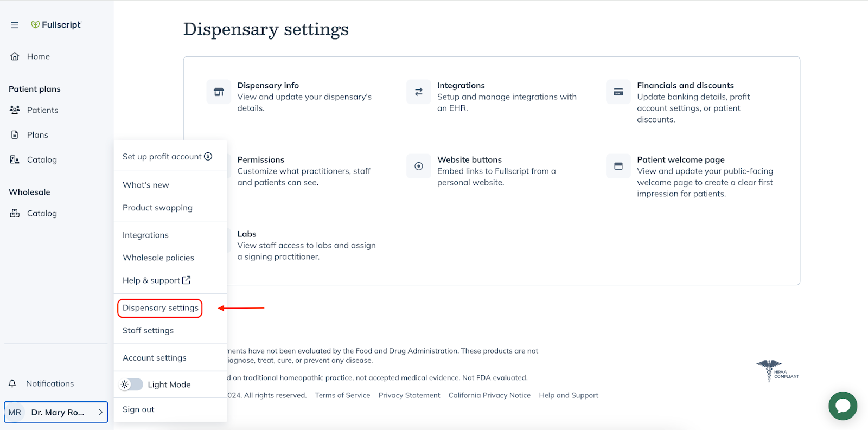Image resolution: width=868 pixels, height=430 pixels.
Task: Select the Home icon in the sidebar
Action: [15, 56]
